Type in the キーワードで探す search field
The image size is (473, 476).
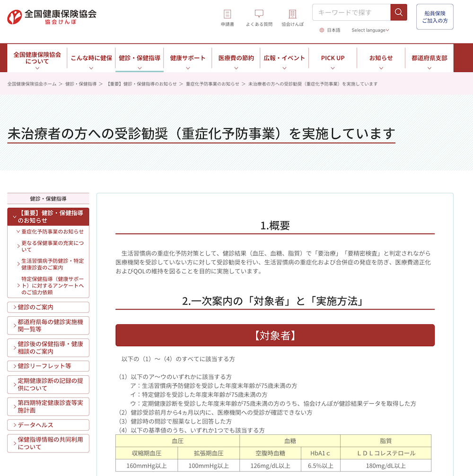tap(351, 12)
